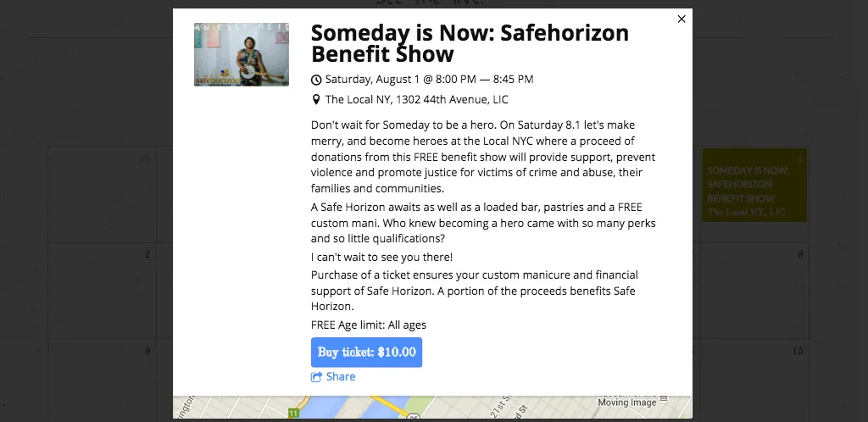
Task: Click the Museum of the Moving Image map label
Action: pos(626,401)
